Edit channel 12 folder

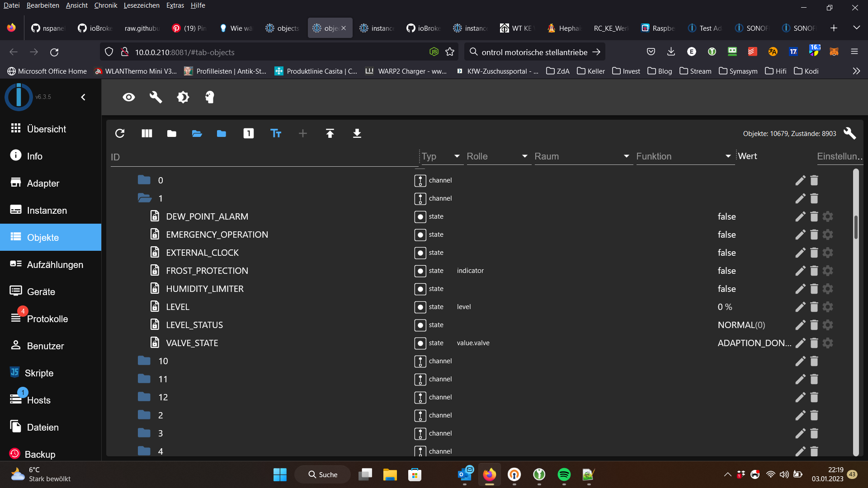point(800,397)
